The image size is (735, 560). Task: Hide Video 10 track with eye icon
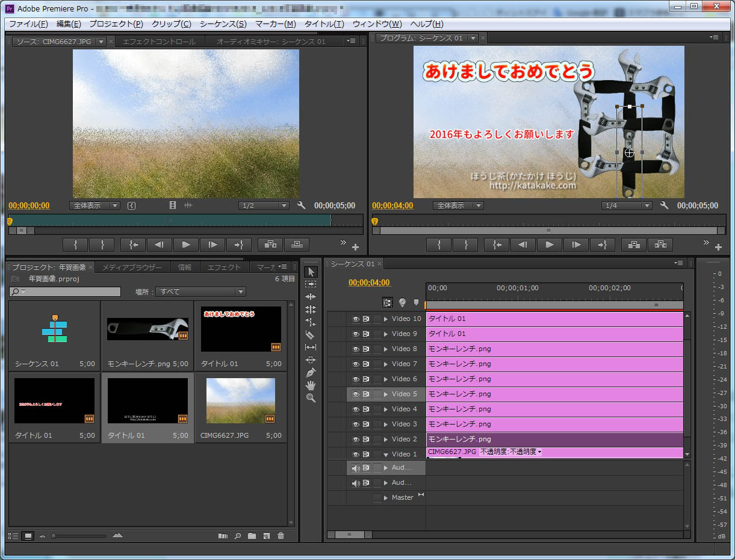click(355, 319)
